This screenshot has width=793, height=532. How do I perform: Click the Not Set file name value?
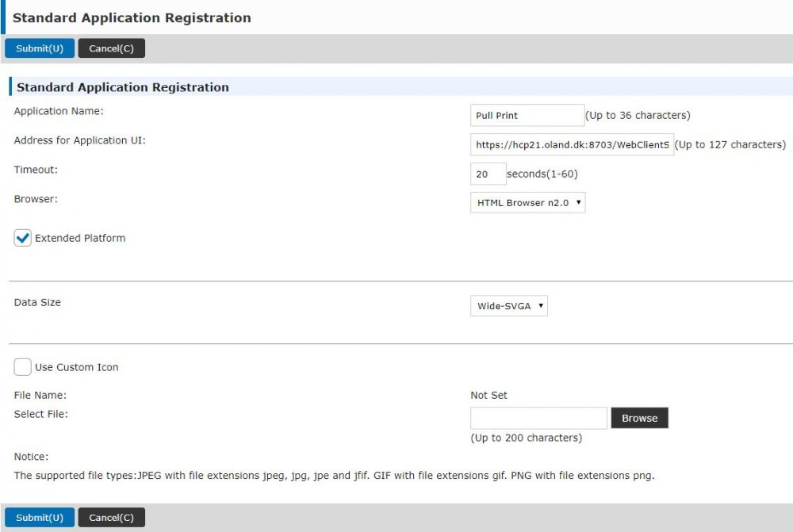pos(488,395)
